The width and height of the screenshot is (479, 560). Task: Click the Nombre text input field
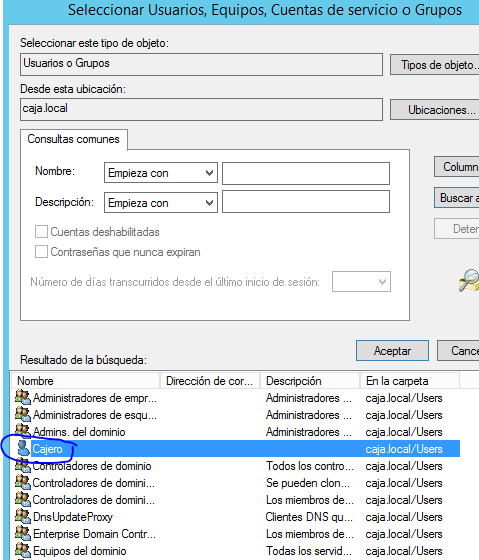306,173
